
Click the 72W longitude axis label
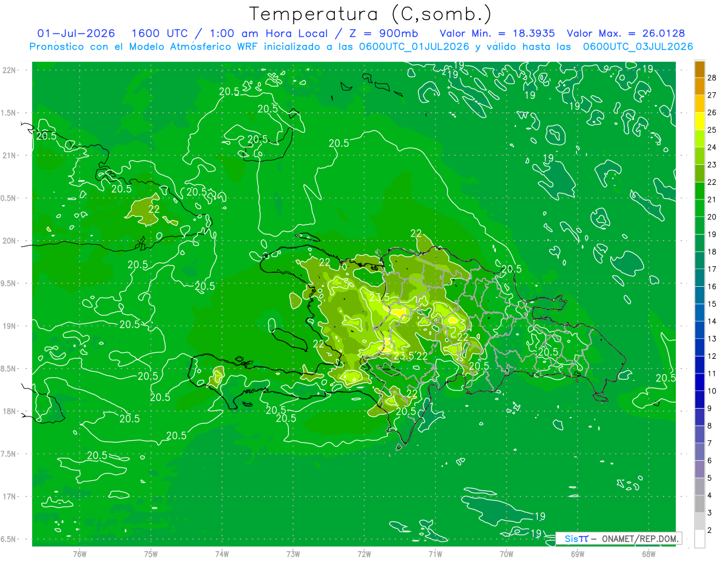[x=364, y=554]
